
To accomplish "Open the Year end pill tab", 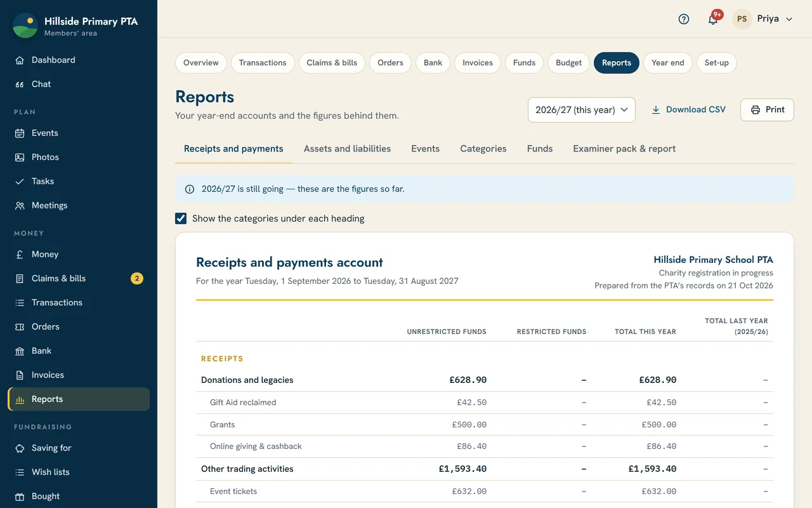I will point(668,63).
